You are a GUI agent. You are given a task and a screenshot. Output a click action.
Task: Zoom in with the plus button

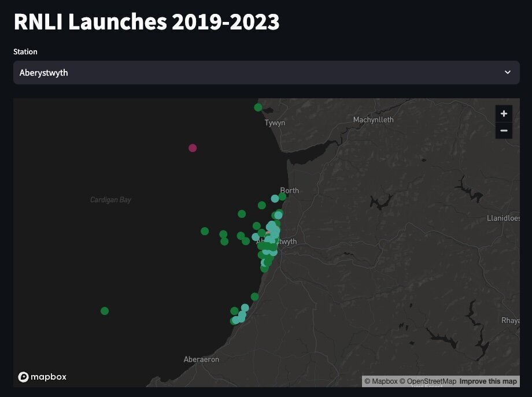click(504, 114)
